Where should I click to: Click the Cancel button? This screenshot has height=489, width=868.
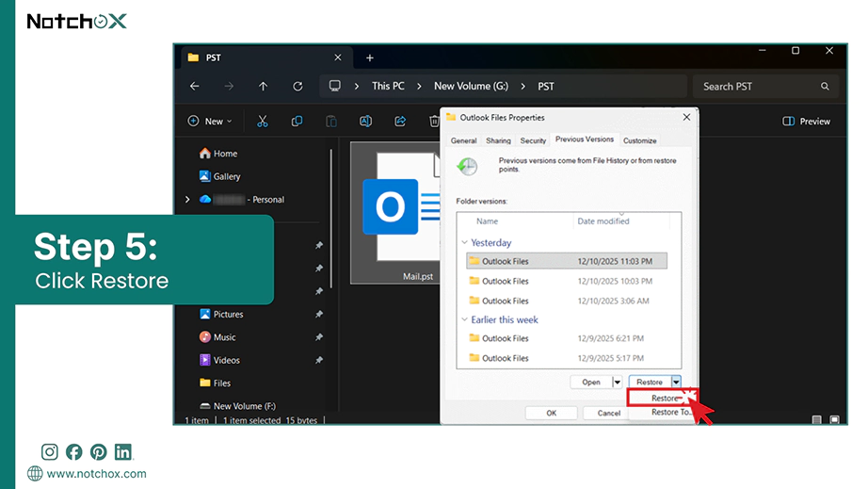tap(608, 413)
